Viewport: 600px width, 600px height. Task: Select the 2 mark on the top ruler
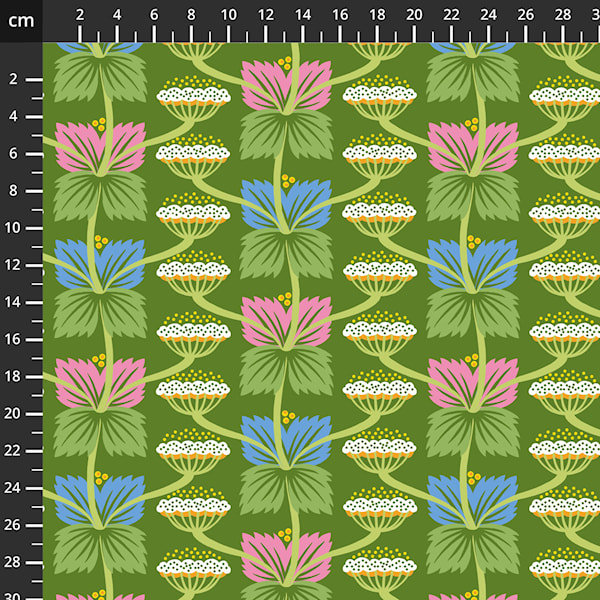[x=80, y=15]
